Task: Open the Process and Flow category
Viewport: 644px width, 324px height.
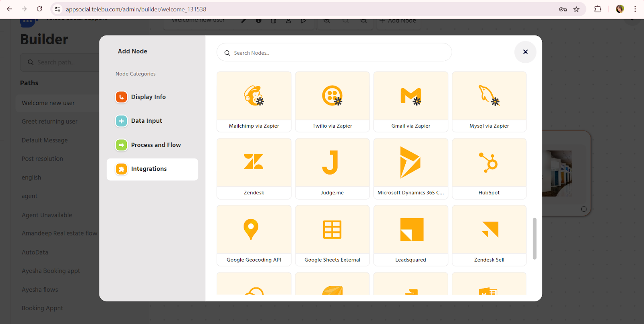Action: [156, 145]
